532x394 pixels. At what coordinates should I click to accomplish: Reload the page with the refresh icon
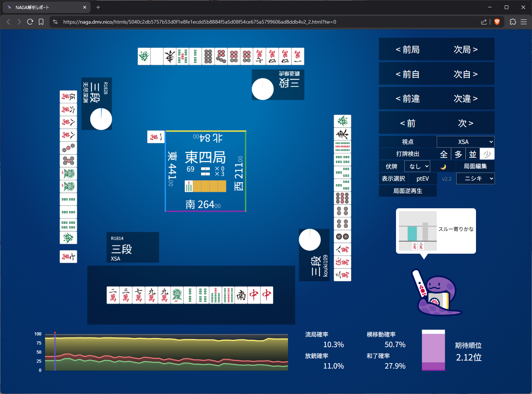[x=30, y=22]
